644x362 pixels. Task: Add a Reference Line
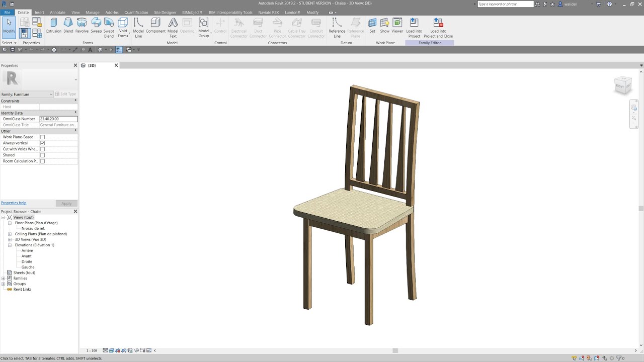click(337, 28)
